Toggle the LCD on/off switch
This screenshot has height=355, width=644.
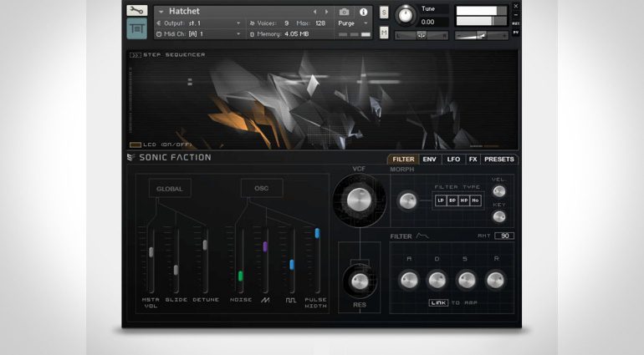(x=135, y=145)
